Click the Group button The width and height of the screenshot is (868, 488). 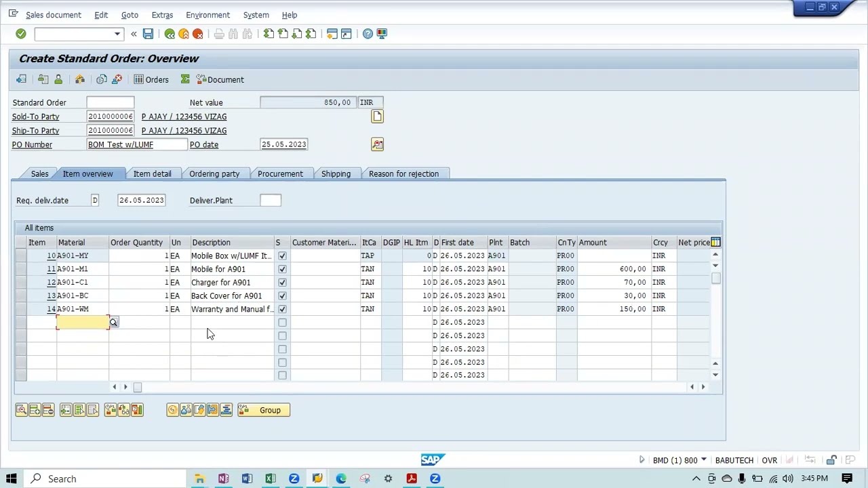(x=264, y=410)
